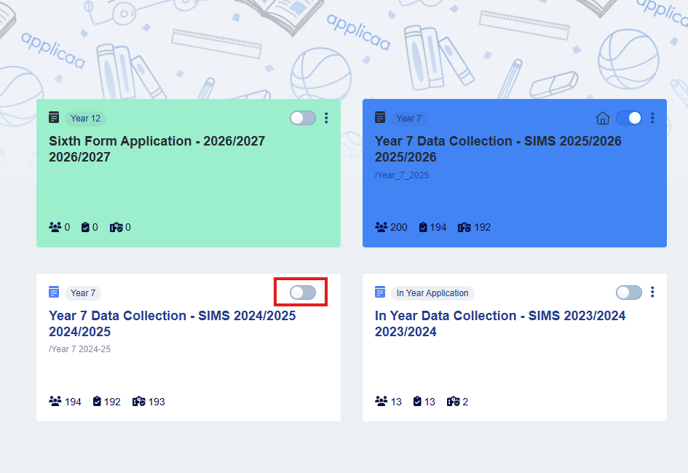This screenshot has width=688, height=473.
Task: Click the /Year_7_2025 path text
Action: pos(401,175)
